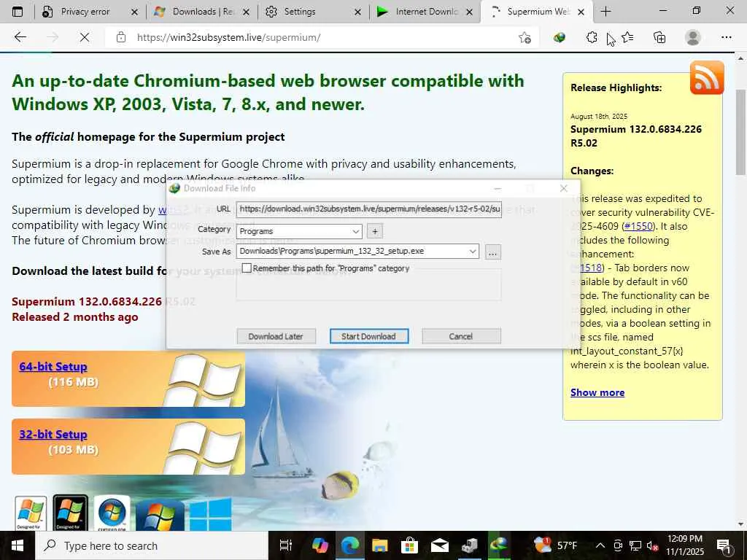Close the Download File Info dialog
The image size is (747, 560).
coord(564,189)
